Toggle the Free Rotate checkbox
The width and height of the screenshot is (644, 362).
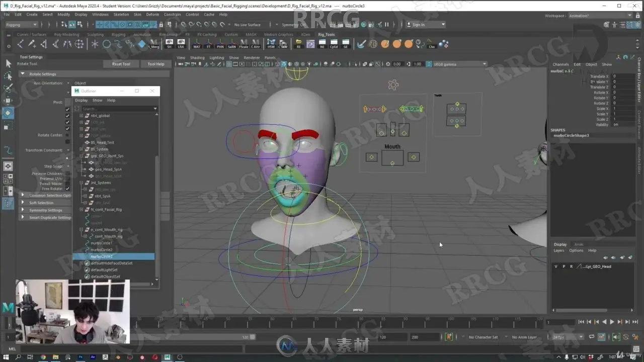coord(67,189)
